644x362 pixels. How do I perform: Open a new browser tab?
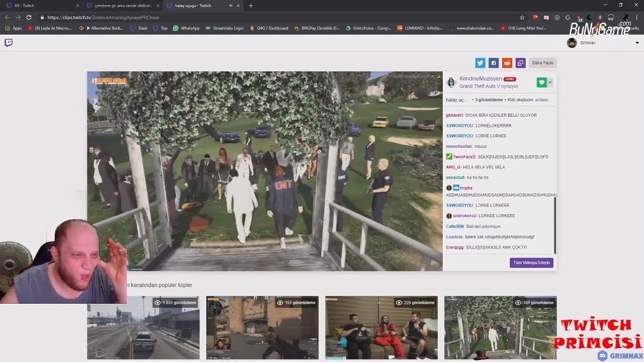[x=251, y=6]
